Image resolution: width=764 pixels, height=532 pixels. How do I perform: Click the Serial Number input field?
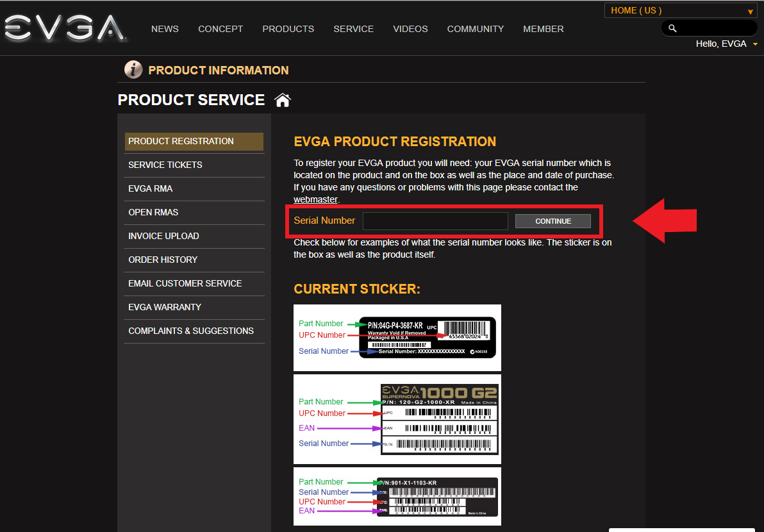(x=435, y=221)
